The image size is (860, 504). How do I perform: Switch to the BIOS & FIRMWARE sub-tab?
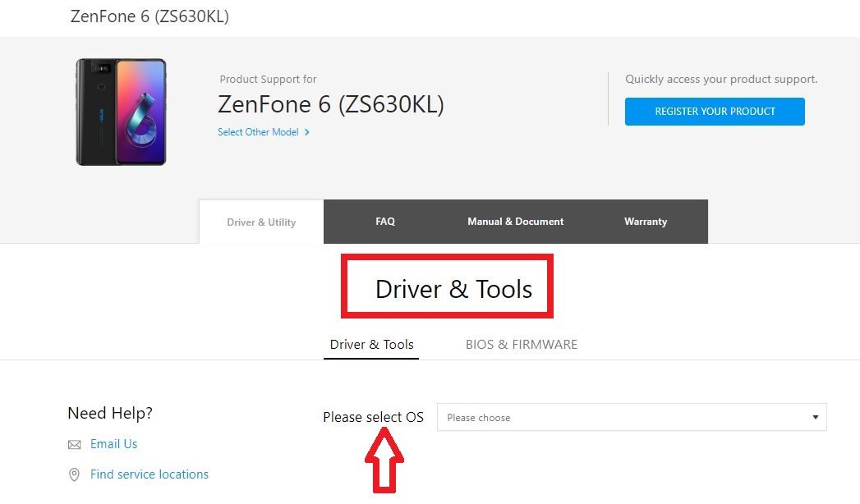(522, 345)
